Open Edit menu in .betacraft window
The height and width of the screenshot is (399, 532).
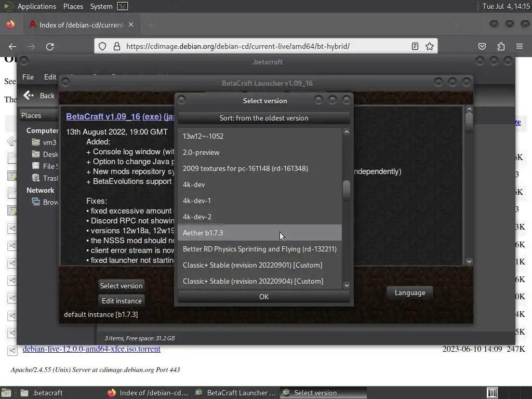[x=50, y=77]
